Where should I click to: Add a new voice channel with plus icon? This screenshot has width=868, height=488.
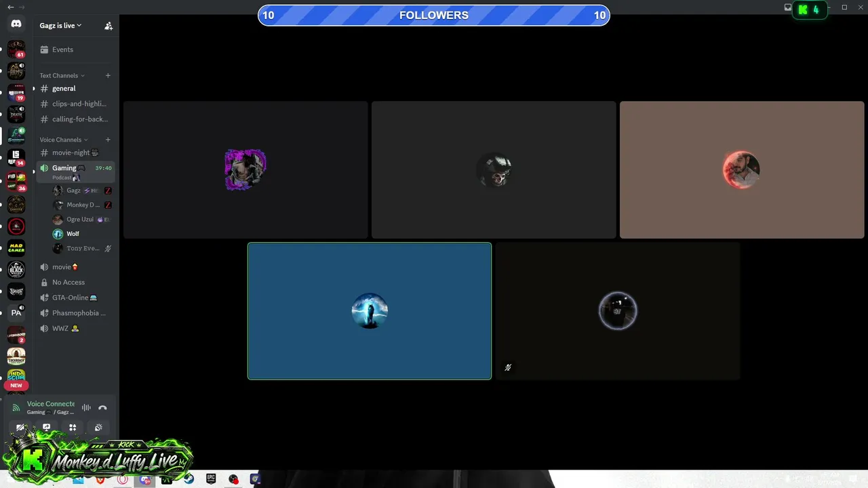coord(108,140)
